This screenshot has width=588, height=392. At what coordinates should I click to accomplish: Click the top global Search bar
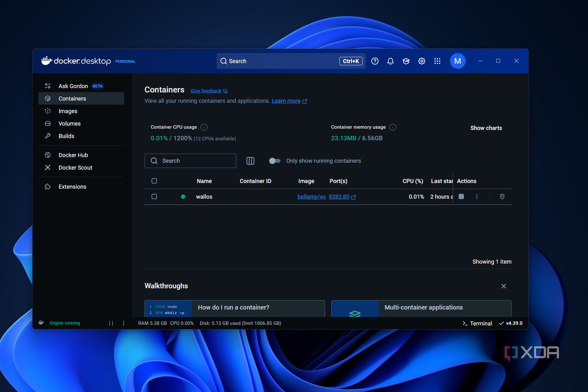coord(291,61)
